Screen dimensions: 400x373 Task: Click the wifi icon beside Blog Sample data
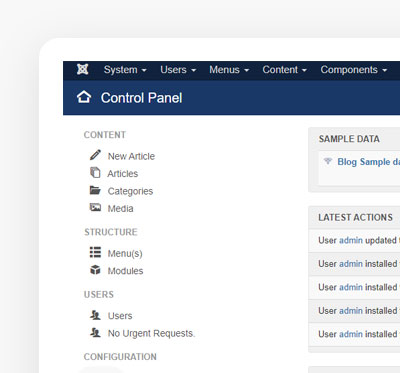(x=328, y=161)
